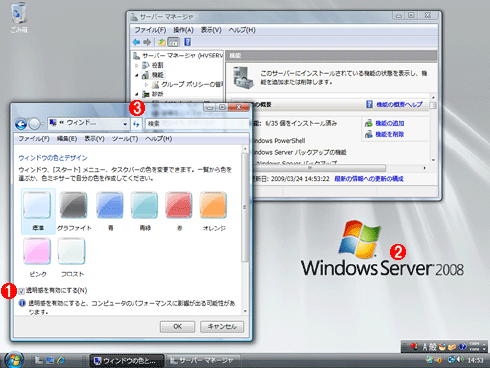Open the Recycle Bin on the desktop
This screenshot has height=368, width=490.
click(19, 17)
